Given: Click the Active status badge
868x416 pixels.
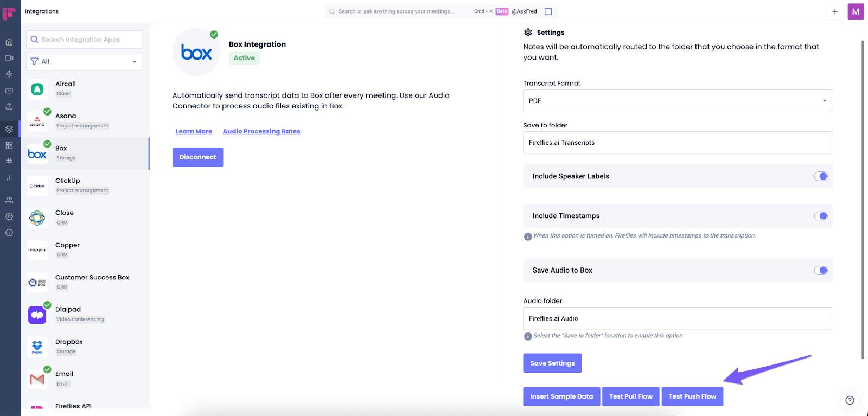Looking at the screenshot, I should [244, 58].
